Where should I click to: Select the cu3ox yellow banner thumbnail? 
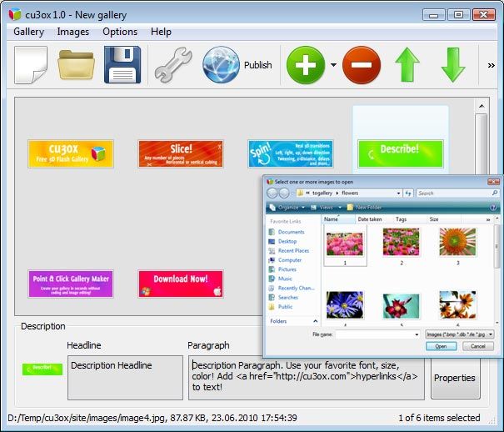tap(71, 153)
